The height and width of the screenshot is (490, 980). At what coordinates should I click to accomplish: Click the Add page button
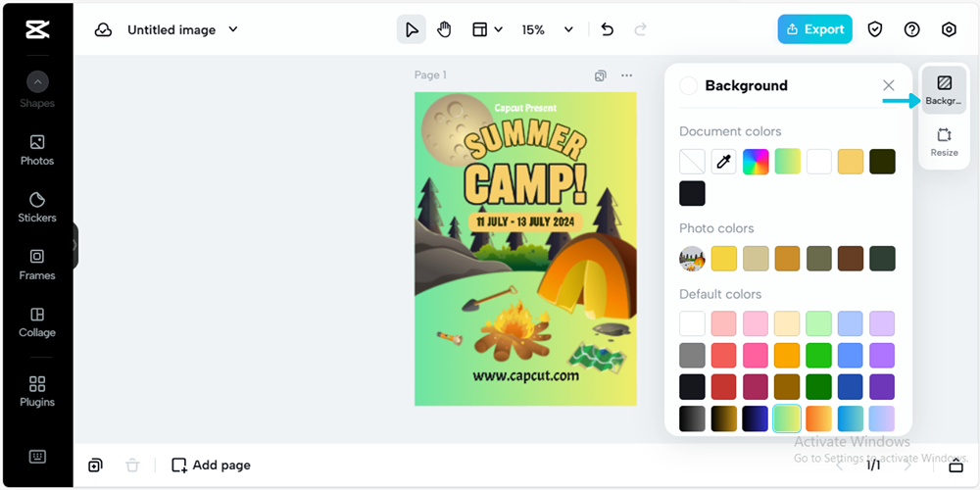(211, 465)
